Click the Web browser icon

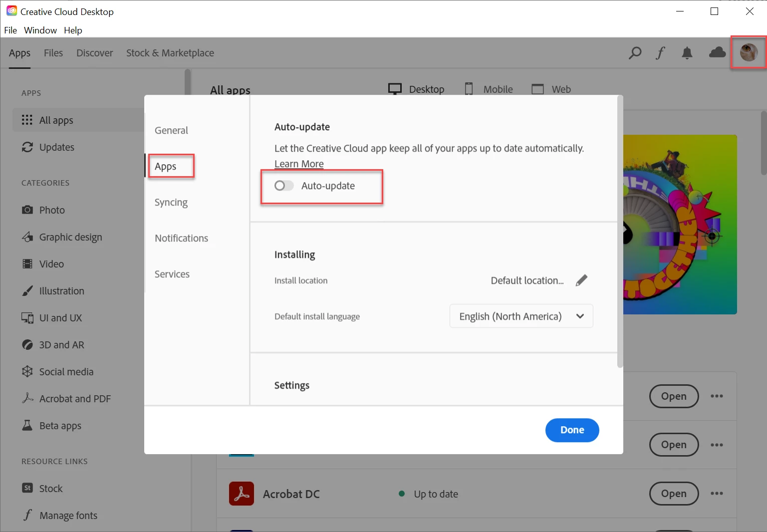coord(537,89)
